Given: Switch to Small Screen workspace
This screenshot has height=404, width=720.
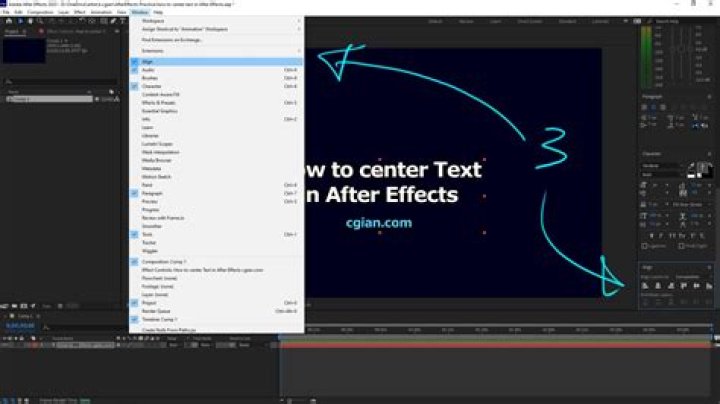Looking at the screenshot, I should (x=529, y=21).
